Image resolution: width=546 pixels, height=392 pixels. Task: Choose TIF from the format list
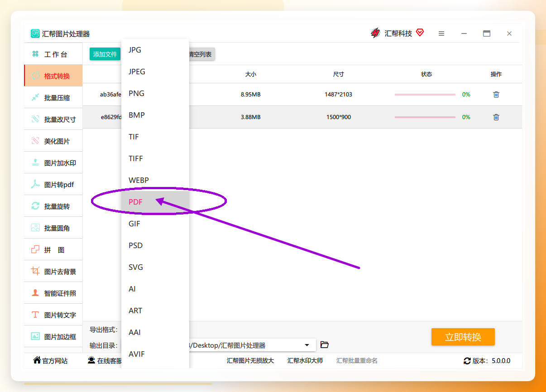pyautogui.click(x=155, y=137)
